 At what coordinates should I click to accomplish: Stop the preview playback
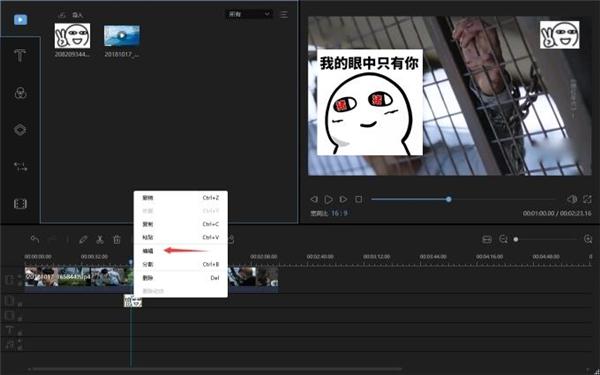coord(358,199)
